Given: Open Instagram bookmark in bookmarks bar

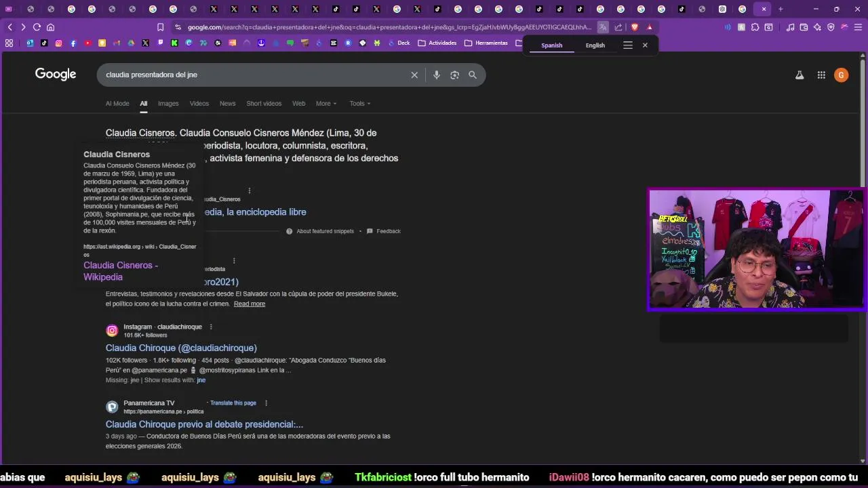Looking at the screenshot, I should click(59, 43).
